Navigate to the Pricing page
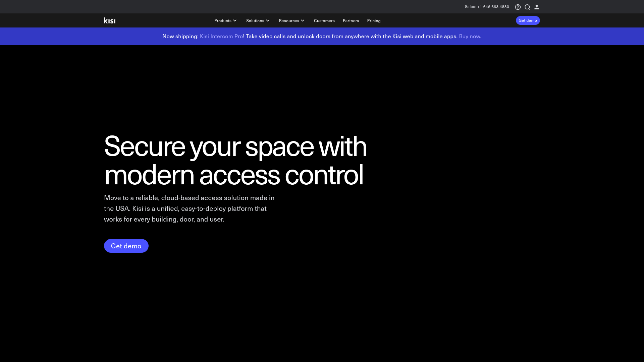The width and height of the screenshot is (644, 362). 374,20
